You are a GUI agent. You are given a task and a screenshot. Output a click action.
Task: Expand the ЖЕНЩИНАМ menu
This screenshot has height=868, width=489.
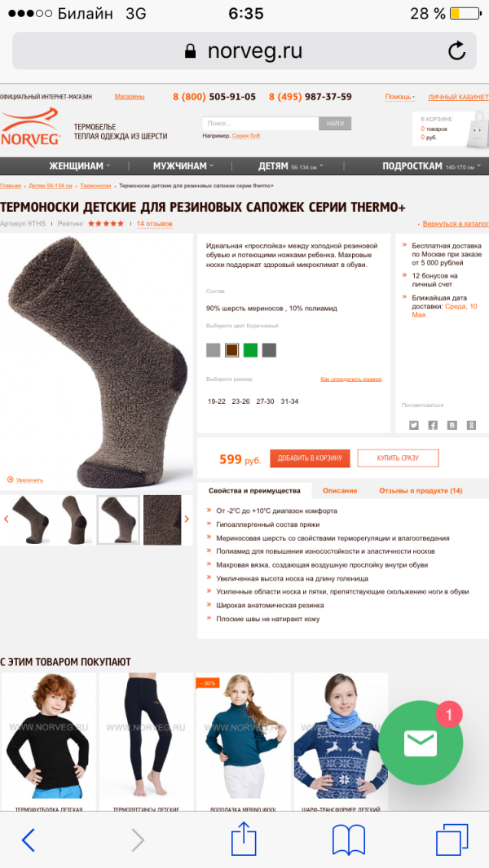coord(79,166)
